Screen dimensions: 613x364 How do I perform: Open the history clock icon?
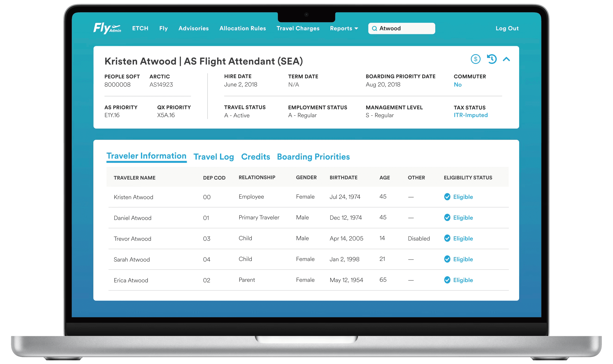491,59
